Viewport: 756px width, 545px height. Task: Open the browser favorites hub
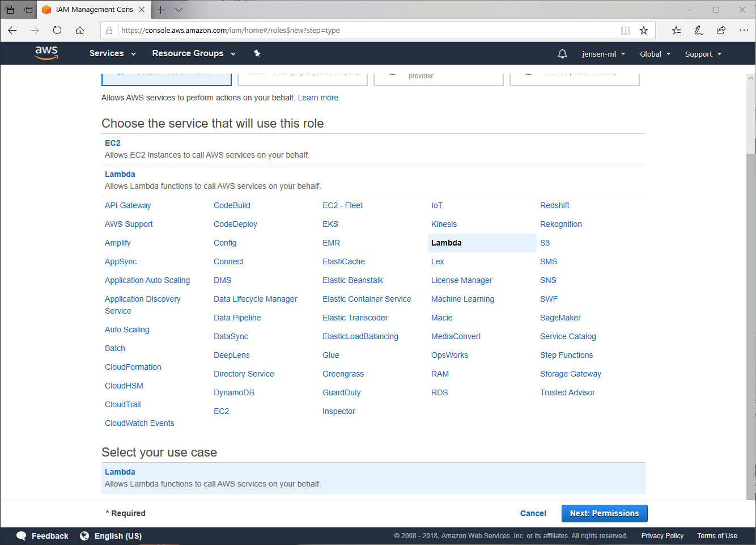pos(676,30)
